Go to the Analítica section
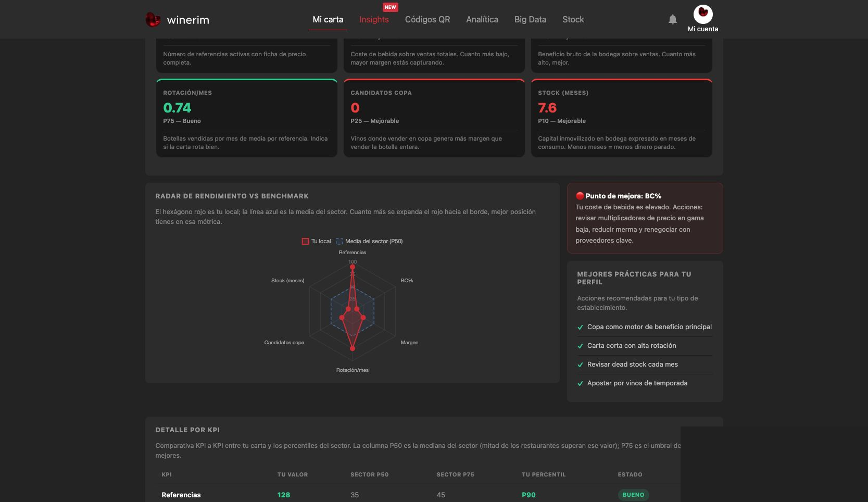868x502 pixels. click(482, 19)
